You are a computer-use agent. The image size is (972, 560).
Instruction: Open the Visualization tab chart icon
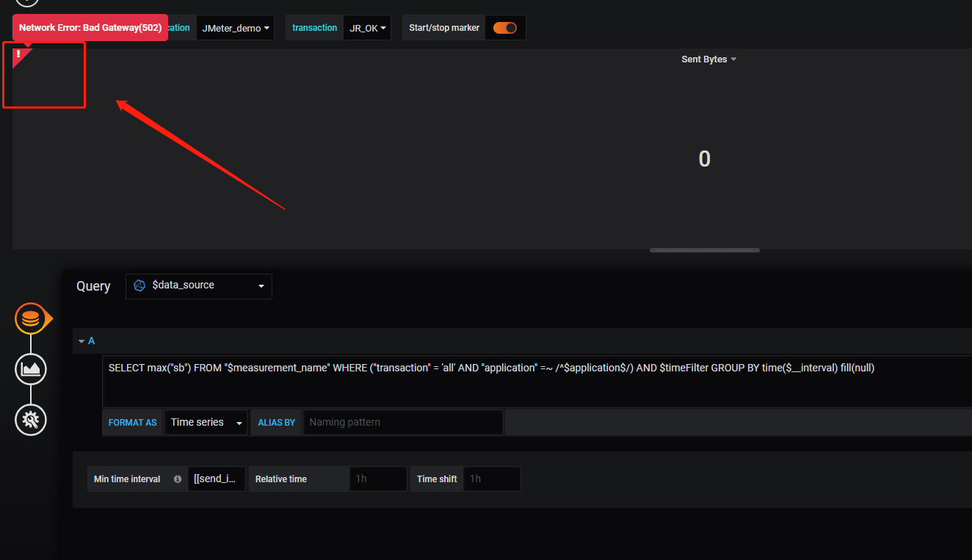(31, 368)
